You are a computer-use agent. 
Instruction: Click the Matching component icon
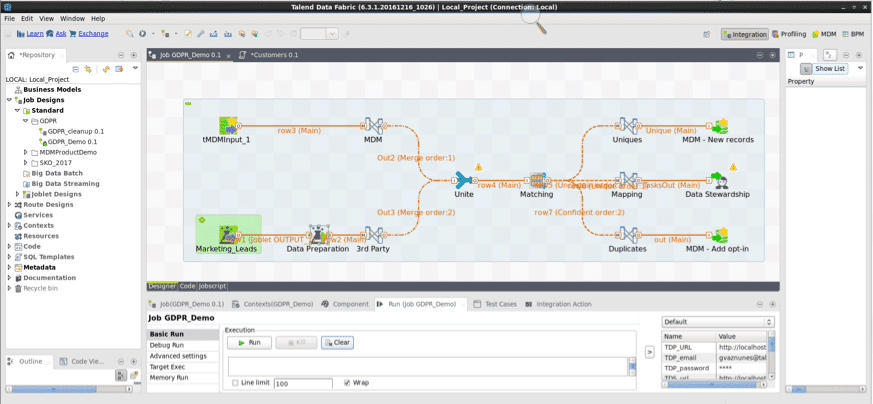[537, 180]
